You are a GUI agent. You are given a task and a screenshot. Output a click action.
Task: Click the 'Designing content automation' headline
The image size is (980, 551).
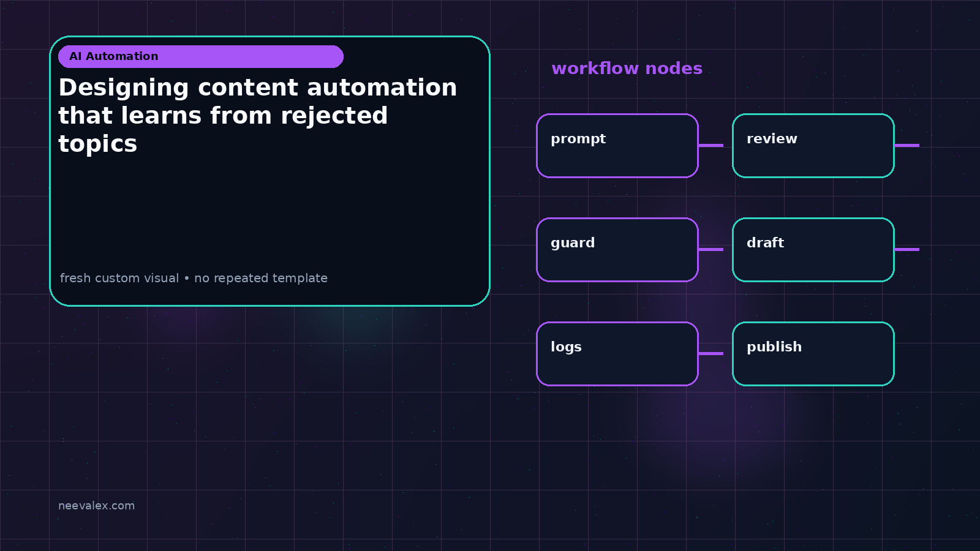click(258, 116)
